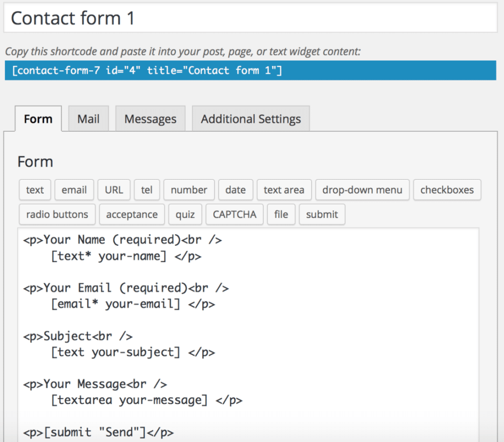Insert a checkboxes form-tag

[x=447, y=190]
